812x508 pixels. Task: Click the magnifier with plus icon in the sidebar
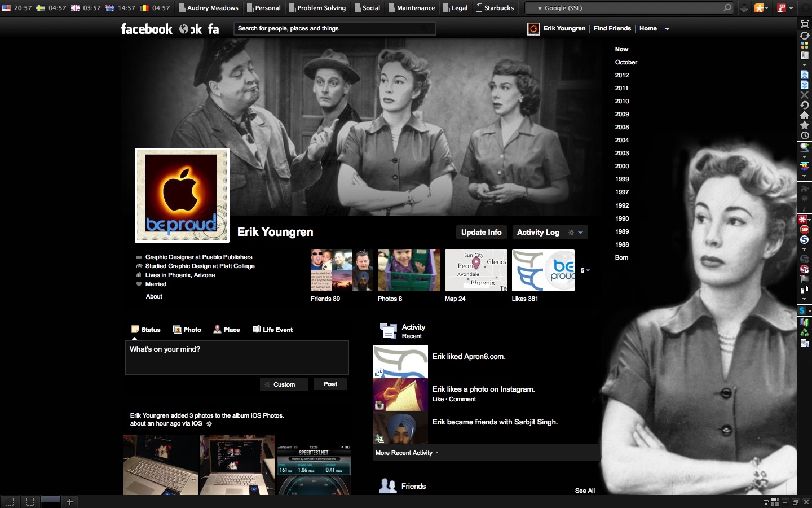point(805,147)
